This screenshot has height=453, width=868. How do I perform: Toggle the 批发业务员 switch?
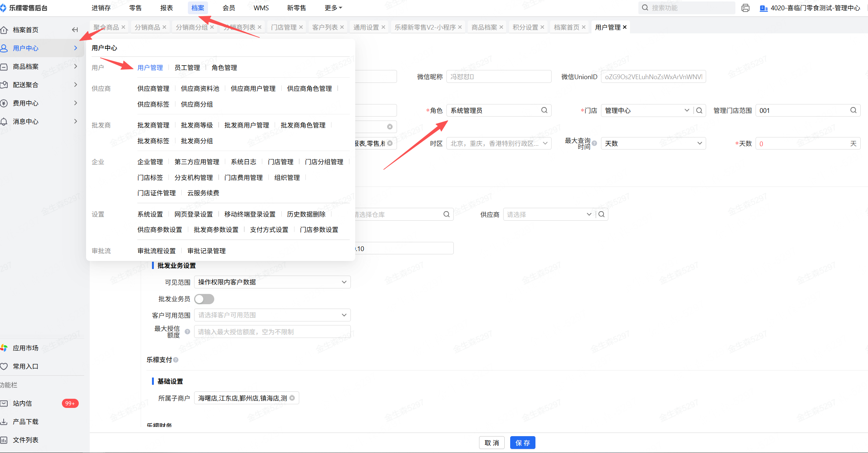(x=204, y=299)
